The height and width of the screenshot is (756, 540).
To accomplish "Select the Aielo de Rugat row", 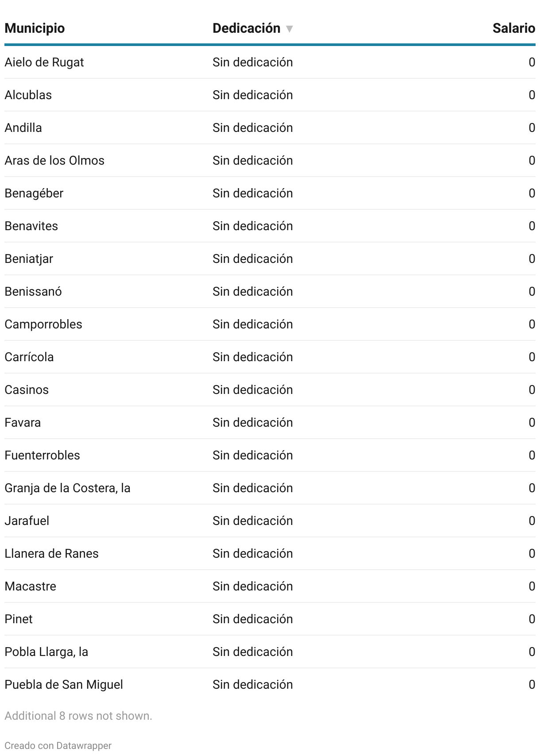I will point(44,62).
